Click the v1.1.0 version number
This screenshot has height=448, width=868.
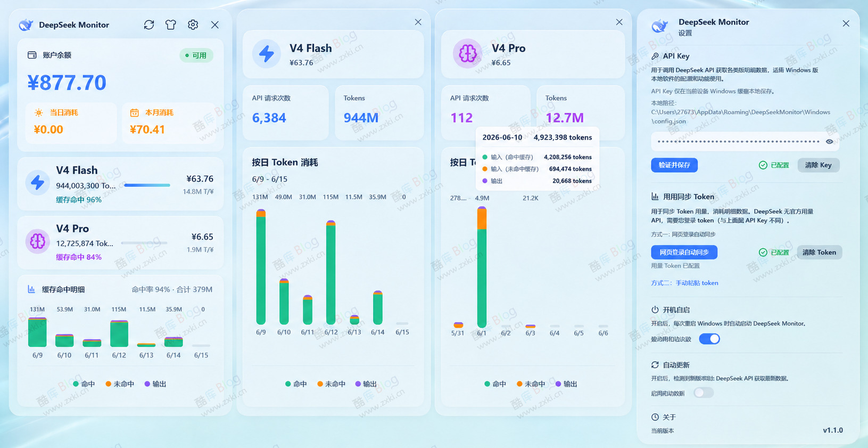click(x=833, y=430)
